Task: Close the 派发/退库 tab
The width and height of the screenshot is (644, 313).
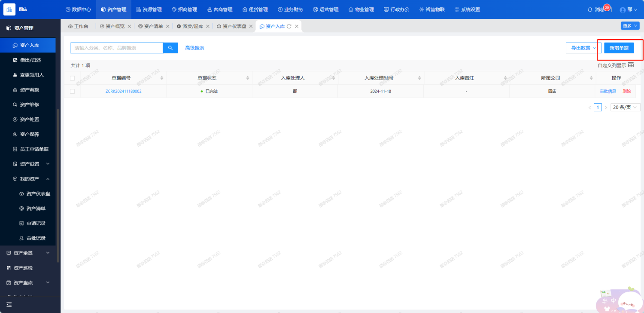Action: click(208, 26)
